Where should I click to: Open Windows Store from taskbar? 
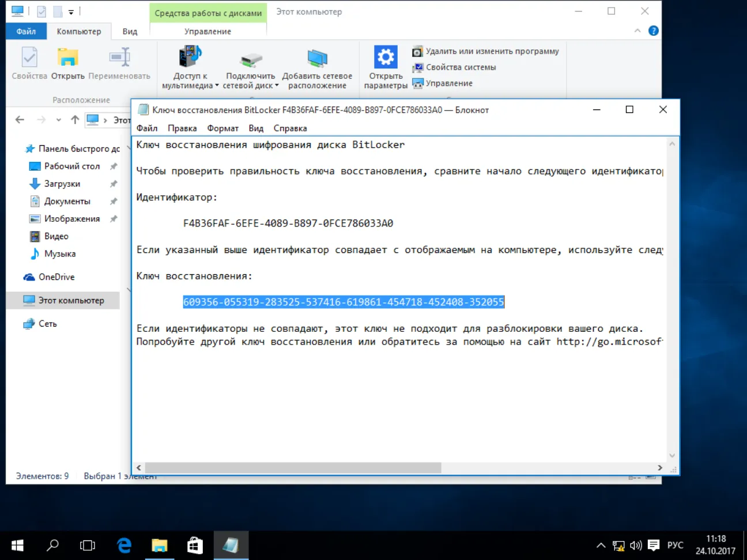(x=195, y=545)
